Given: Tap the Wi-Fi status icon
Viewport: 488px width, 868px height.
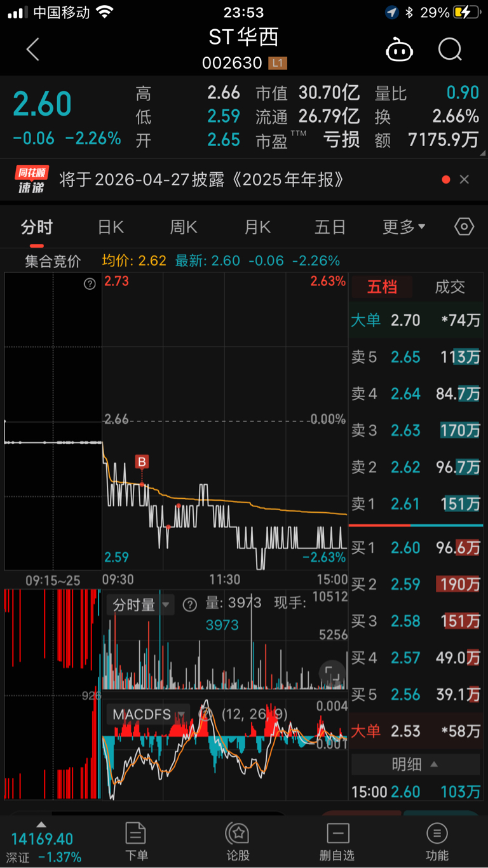Looking at the screenshot, I should (105, 12).
